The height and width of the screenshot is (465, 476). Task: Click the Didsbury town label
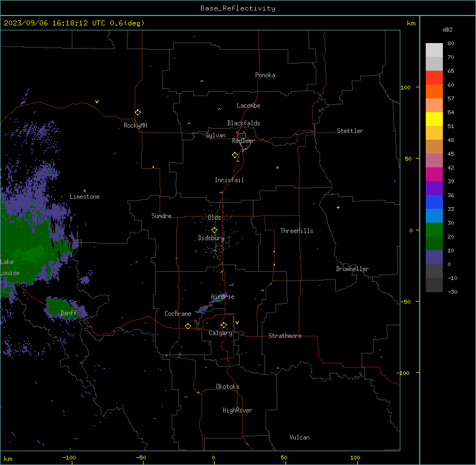tap(211, 238)
